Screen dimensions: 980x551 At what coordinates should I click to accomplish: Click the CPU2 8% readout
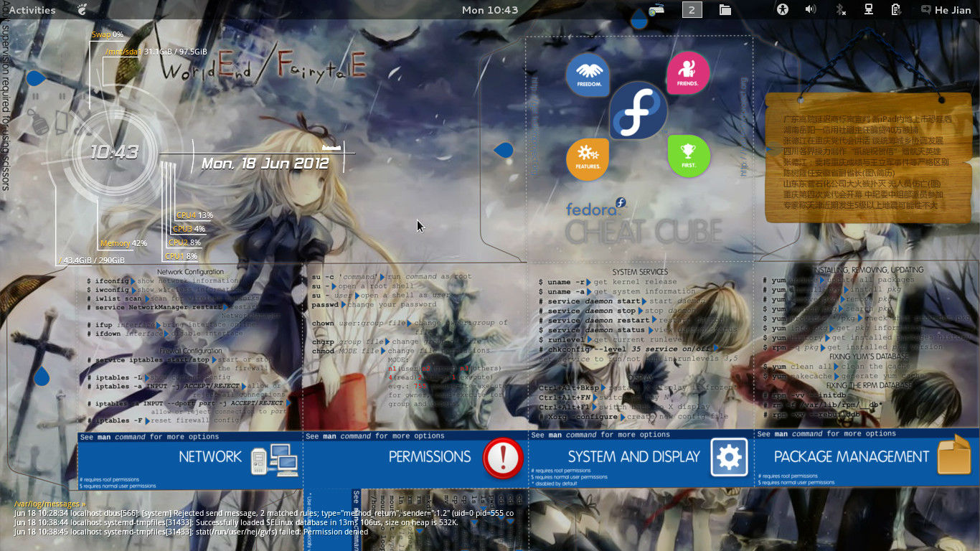184,242
